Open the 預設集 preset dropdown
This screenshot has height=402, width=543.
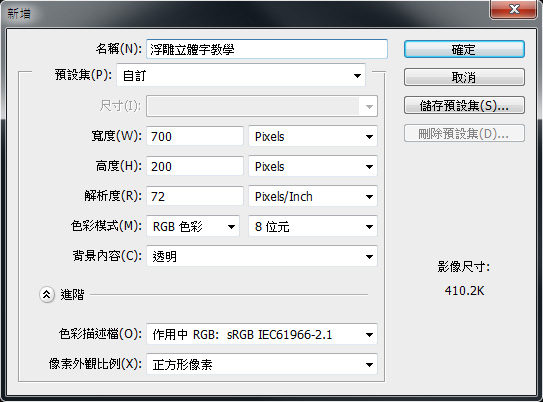point(241,75)
